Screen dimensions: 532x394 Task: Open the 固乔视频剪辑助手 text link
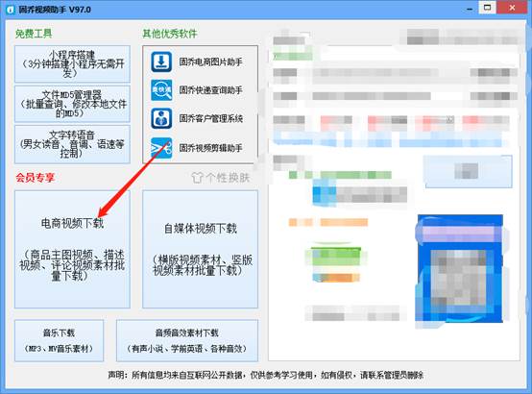click(x=210, y=148)
